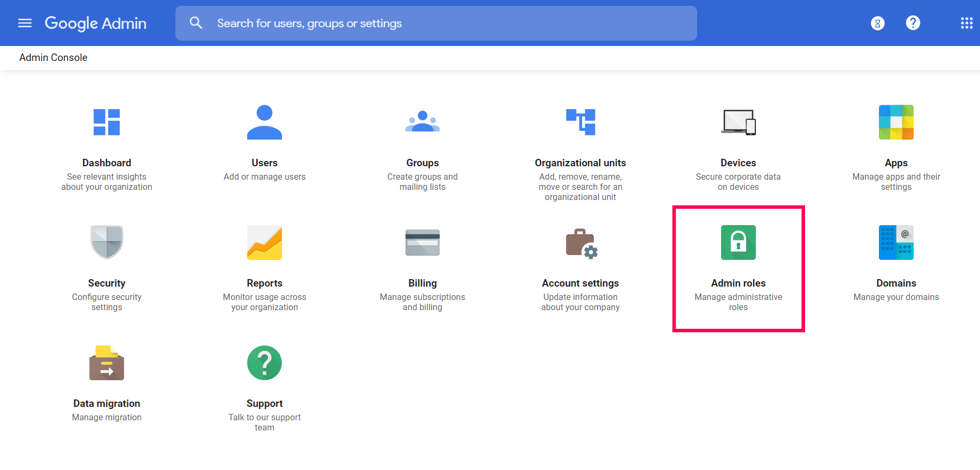
Task: Click 'Manage administrative roles' description
Action: (x=739, y=302)
